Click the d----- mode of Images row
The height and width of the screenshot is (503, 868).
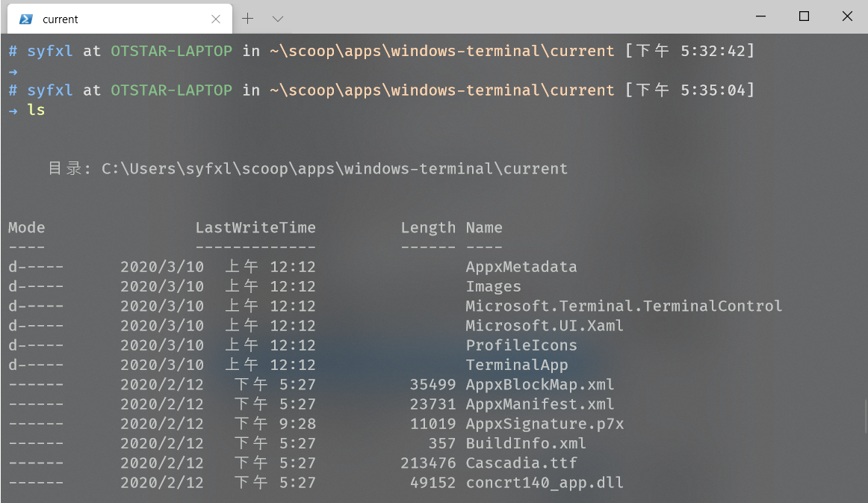36,286
